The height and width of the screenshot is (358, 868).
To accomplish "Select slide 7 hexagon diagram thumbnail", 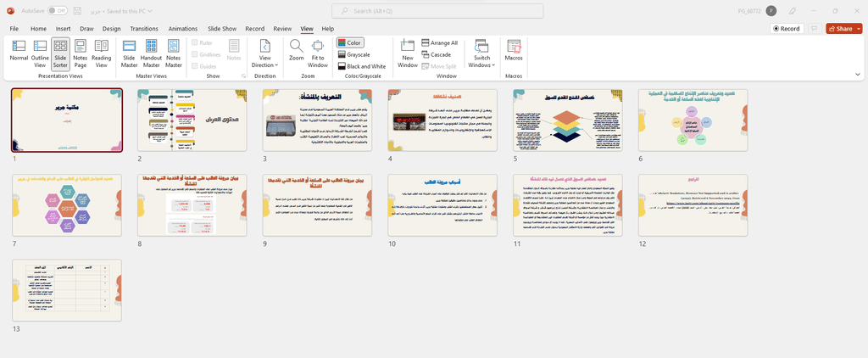I will [67, 205].
